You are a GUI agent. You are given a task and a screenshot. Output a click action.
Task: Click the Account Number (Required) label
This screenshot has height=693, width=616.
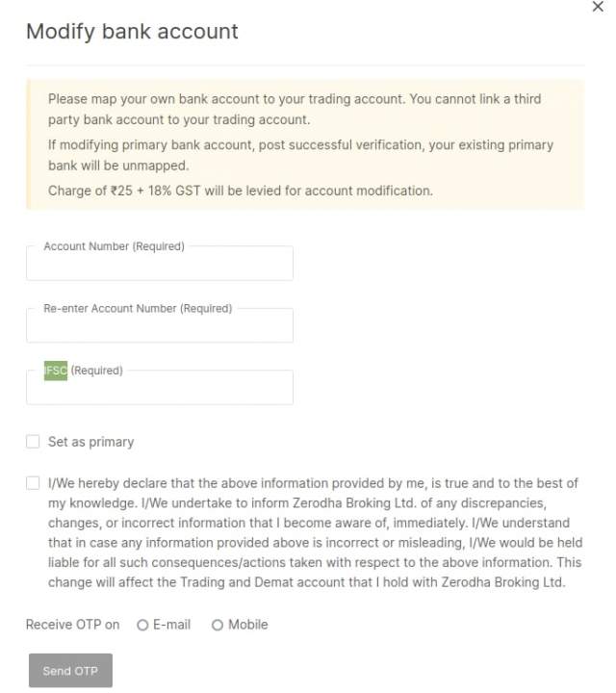114,246
